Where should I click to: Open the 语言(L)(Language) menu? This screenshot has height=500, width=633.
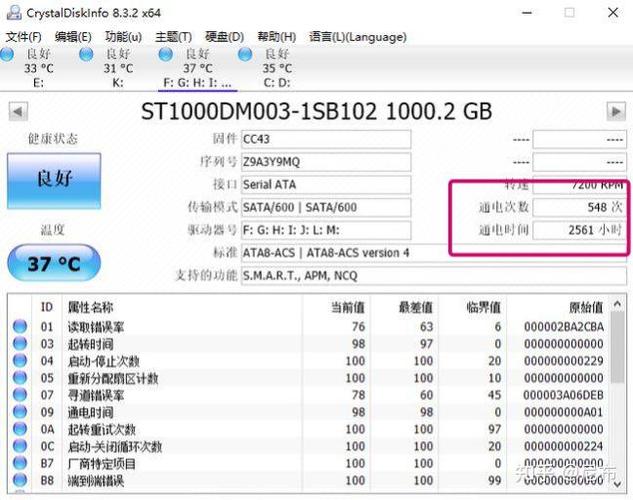pos(358,37)
